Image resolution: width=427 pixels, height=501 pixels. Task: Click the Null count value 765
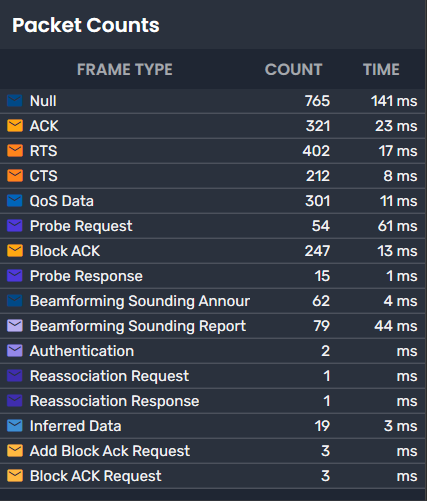pyautogui.click(x=317, y=101)
